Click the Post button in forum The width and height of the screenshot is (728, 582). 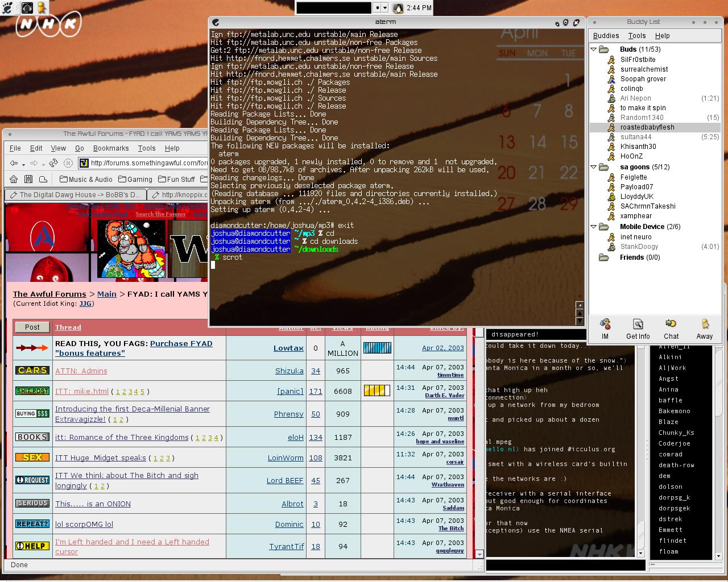click(32, 327)
